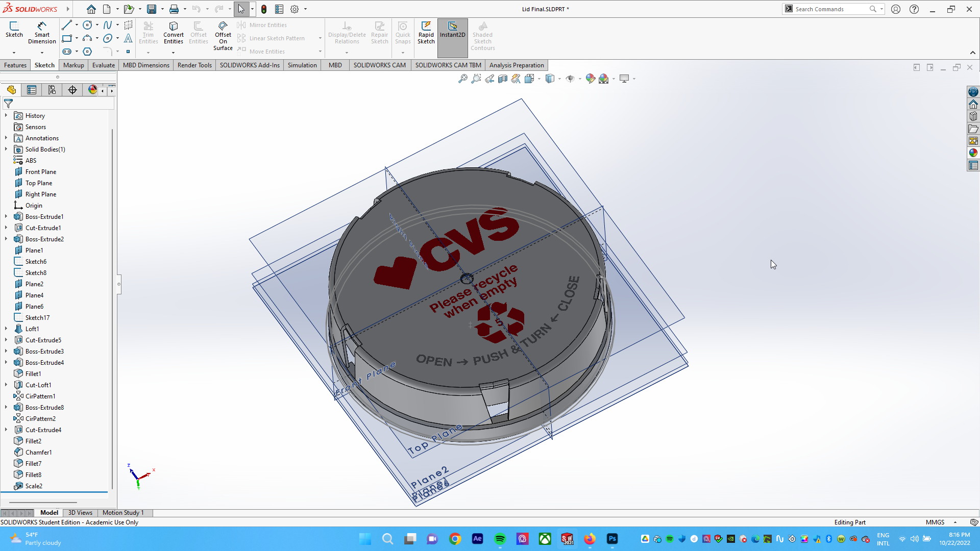
Task: Click the Windows Start button
Action: coord(365,539)
